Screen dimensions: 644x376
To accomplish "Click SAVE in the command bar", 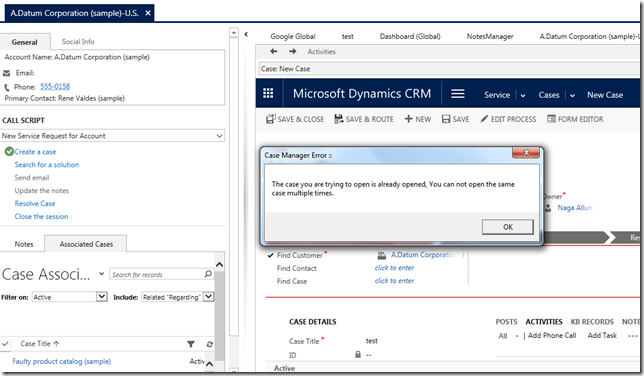I will click(455, 119).
